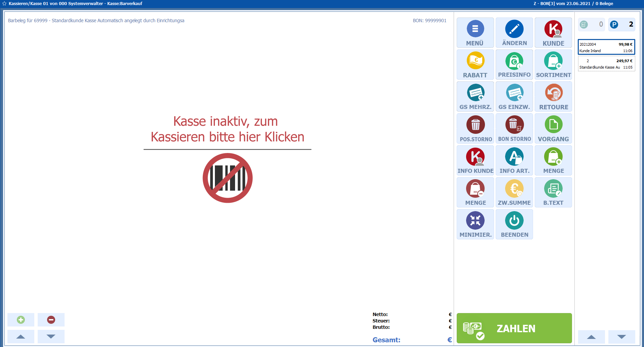Click the green plus button at bottom left
644x347 pixels.
pyautogui.click(x=21, y=320)
